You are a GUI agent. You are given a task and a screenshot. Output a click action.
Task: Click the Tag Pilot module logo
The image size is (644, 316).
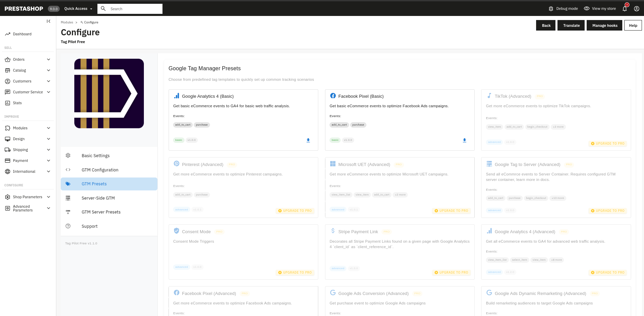[x=109, y=93]
